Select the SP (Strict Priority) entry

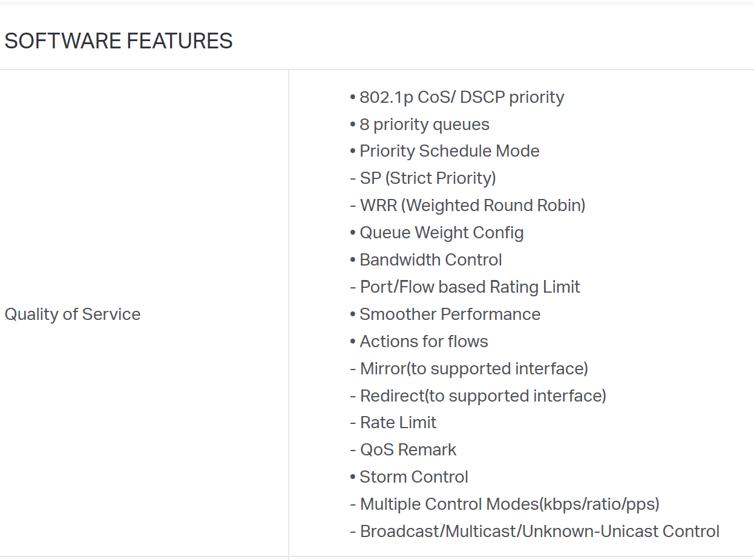tap(423, 178)
